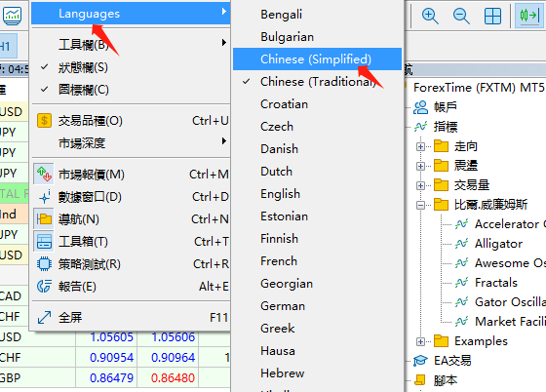Click the zoom in magnifier icon
This screenshot has width=546, height=392.
pyautogui.click(x=430, y=16)
